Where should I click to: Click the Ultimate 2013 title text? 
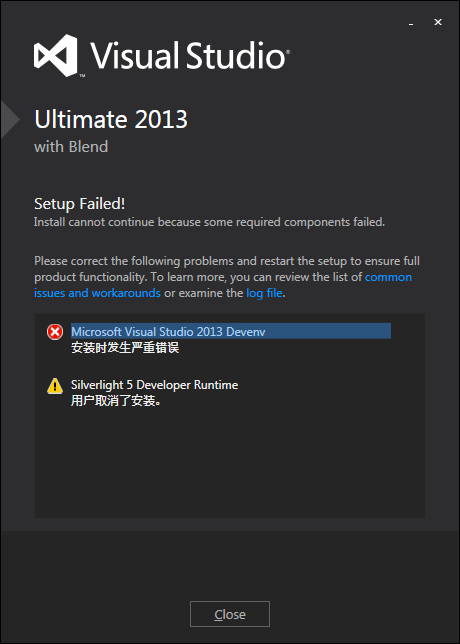tap(111, 120)
